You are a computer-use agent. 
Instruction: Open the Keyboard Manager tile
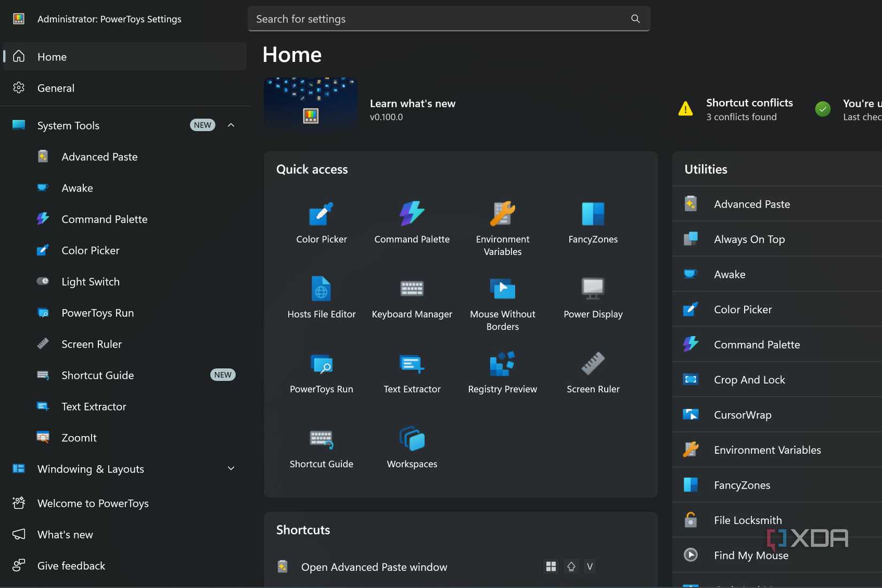pos(412,298)
